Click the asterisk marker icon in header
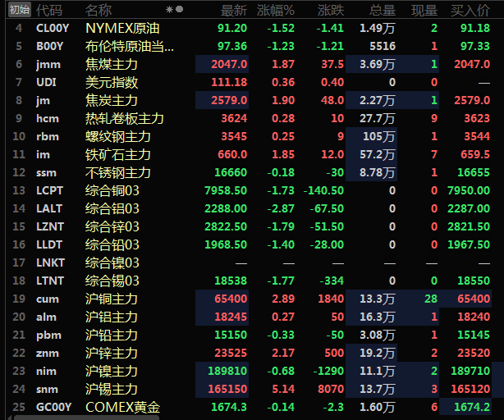The image size is (504, 420). (169, 10)
